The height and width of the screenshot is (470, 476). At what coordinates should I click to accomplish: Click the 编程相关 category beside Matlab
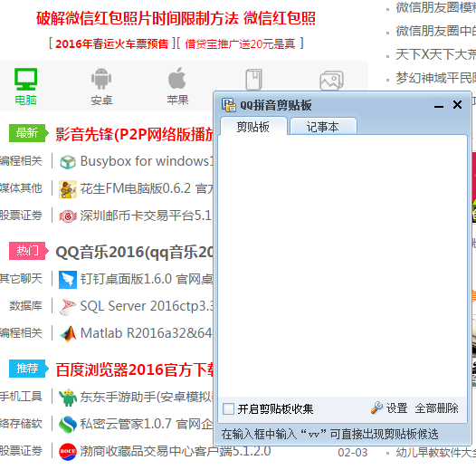[x=21, y=333]
